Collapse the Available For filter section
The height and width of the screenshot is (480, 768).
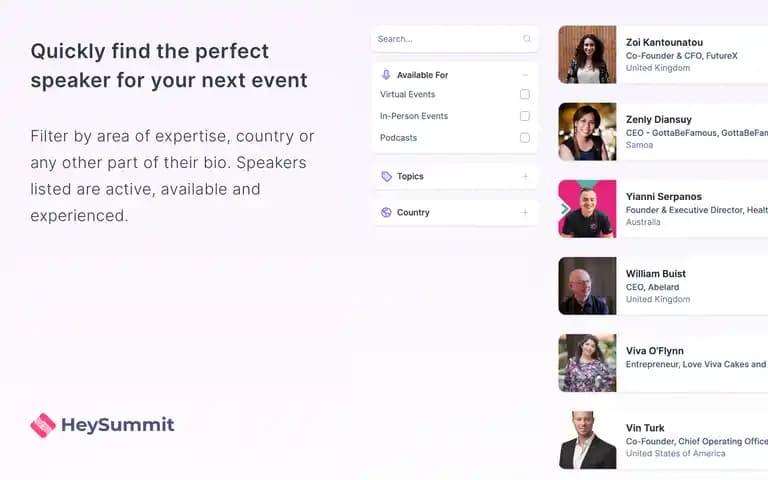(525, 75)
